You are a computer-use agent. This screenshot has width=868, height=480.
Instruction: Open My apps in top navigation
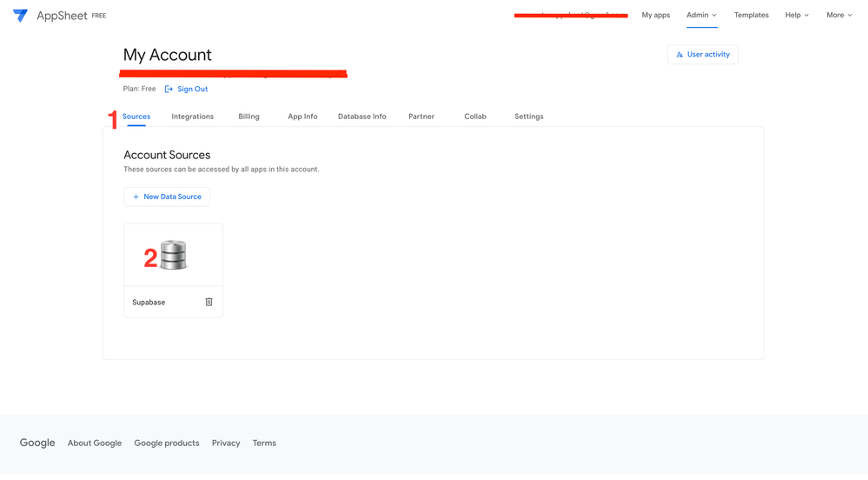(x=655, y=15)
